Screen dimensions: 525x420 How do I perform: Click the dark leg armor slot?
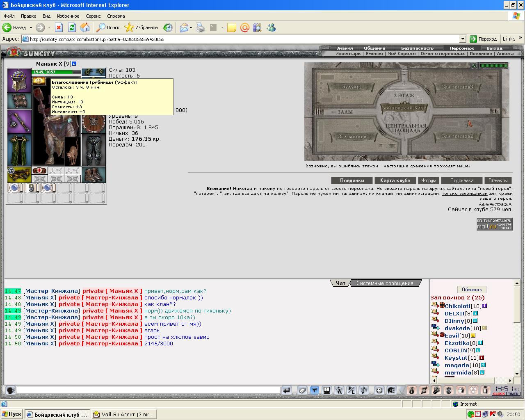pos(94,150)
